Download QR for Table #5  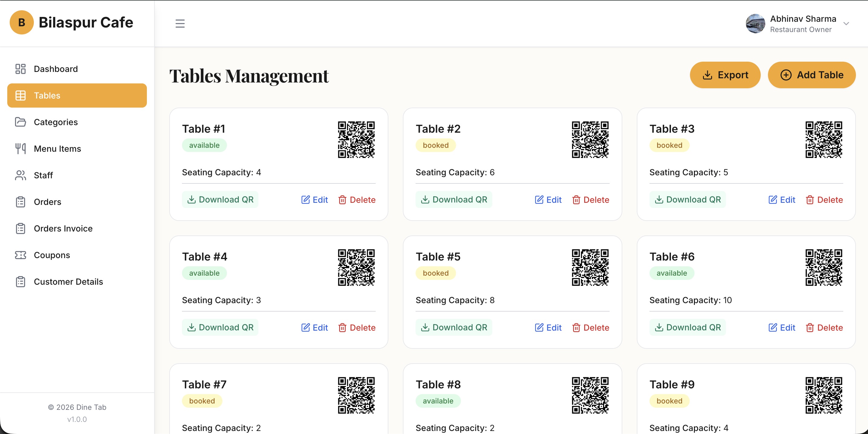[454, 327]
